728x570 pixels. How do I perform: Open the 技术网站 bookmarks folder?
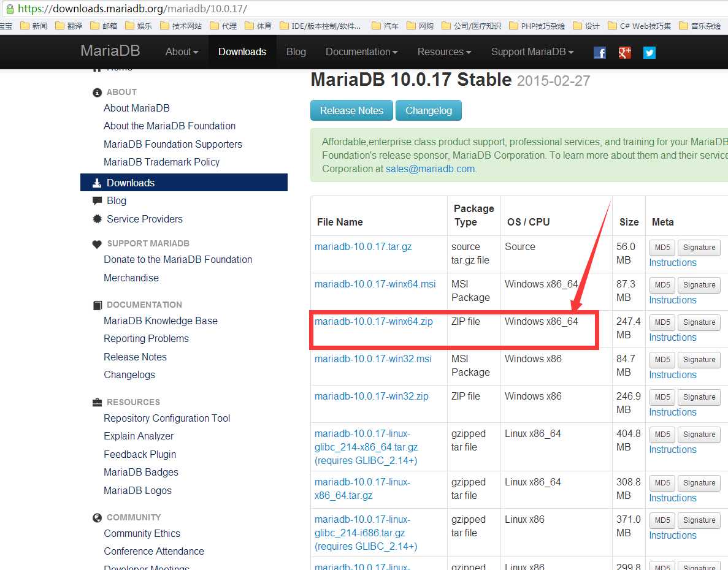click(x=180, y=26)
